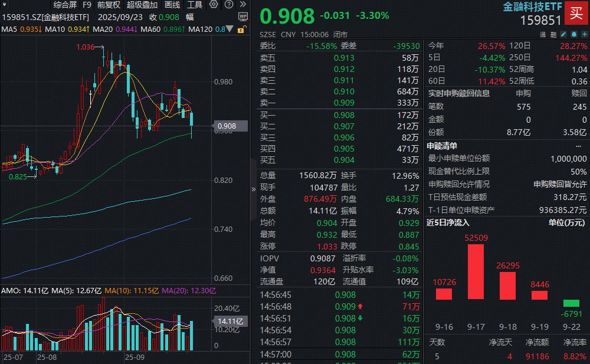Set a price alert with bell icon

pos(574,34)
